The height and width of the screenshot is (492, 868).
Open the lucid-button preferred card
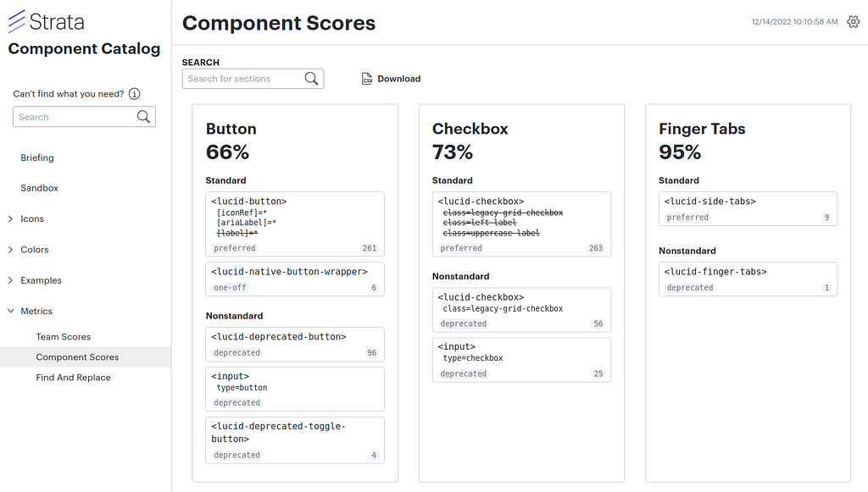tap(295, 224)
